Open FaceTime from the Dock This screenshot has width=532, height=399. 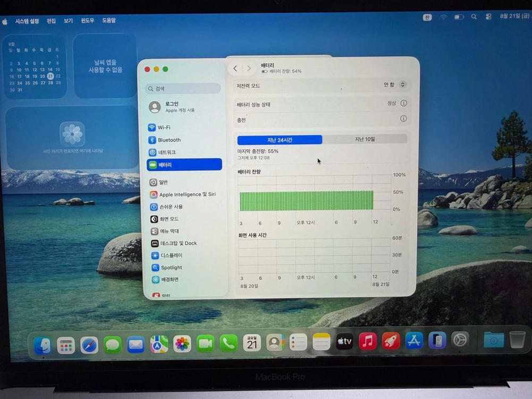click(x=205, y=344)
